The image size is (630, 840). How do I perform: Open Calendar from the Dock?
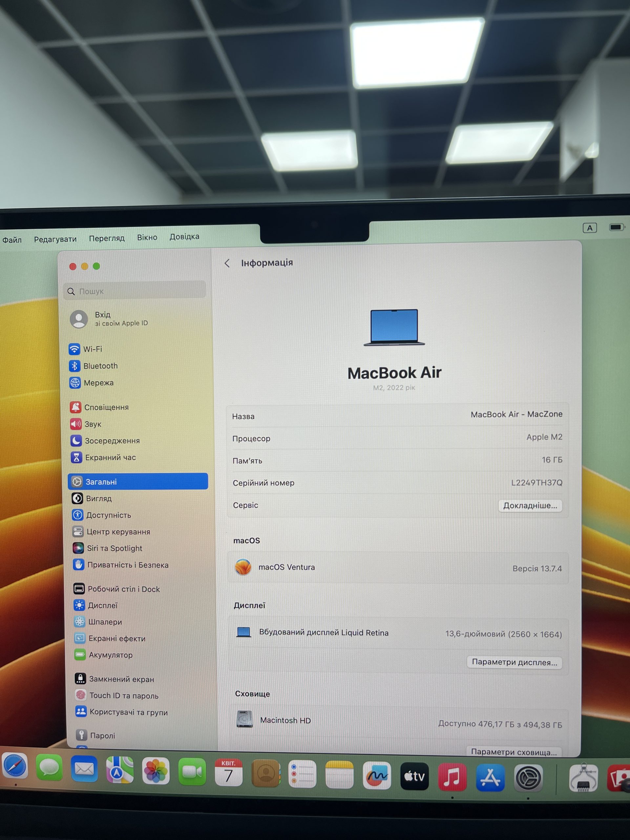tap(229, 772)
